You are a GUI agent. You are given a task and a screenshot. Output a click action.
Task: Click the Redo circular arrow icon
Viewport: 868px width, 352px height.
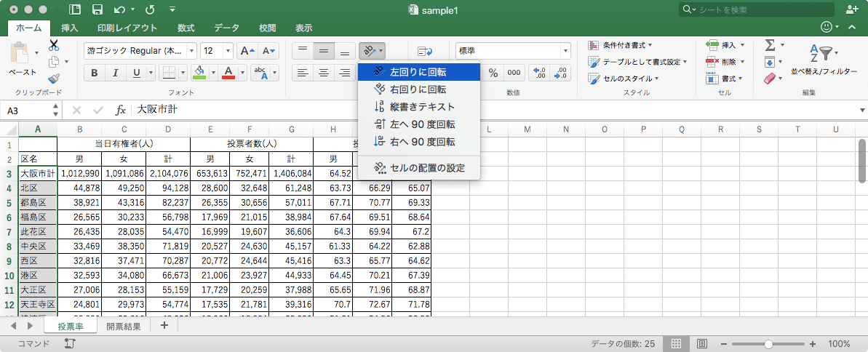pyautogui.click(x=149, y=9)
